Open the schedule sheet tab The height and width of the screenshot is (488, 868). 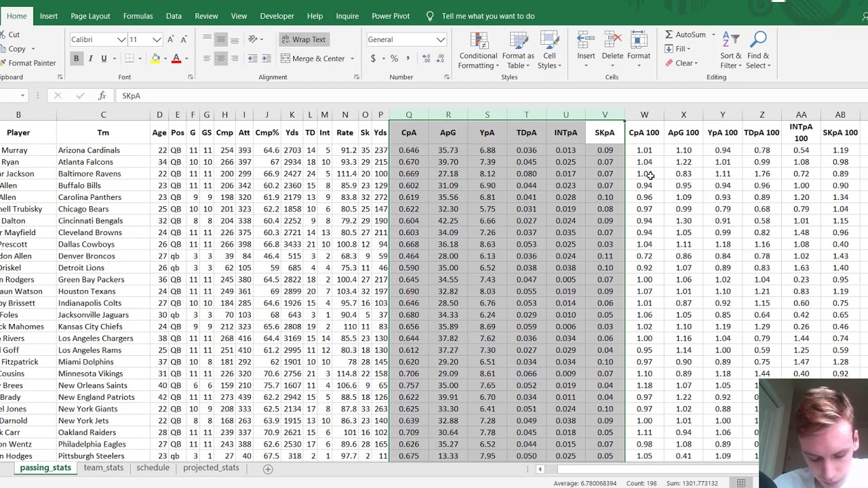click(x=153, y=468)
